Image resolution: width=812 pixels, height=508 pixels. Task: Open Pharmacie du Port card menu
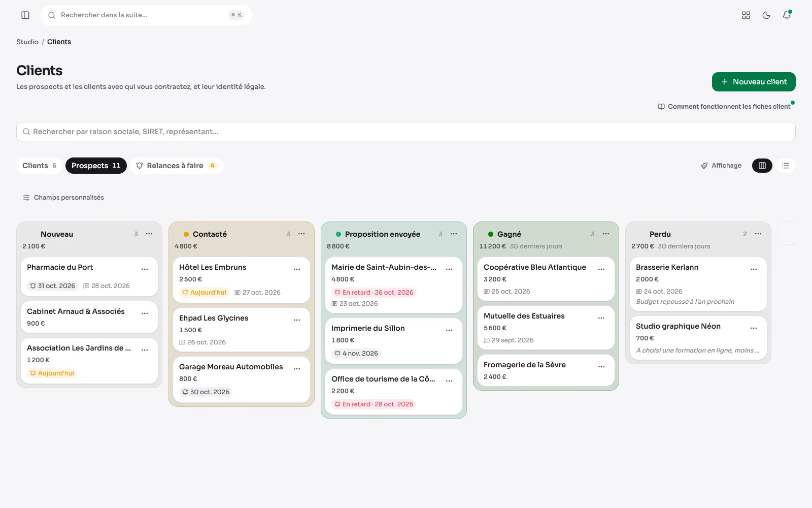pos(145,269)
